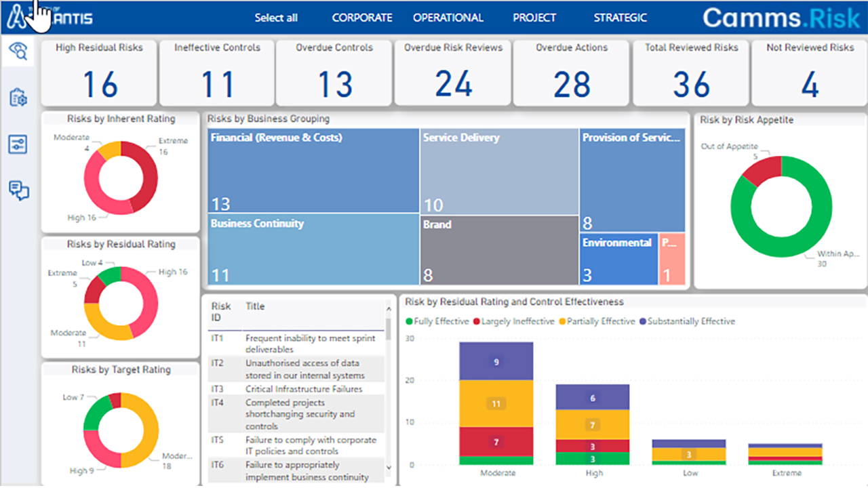
Task: Open the Not Reviewed Risks card
Action: click(810, 72)
